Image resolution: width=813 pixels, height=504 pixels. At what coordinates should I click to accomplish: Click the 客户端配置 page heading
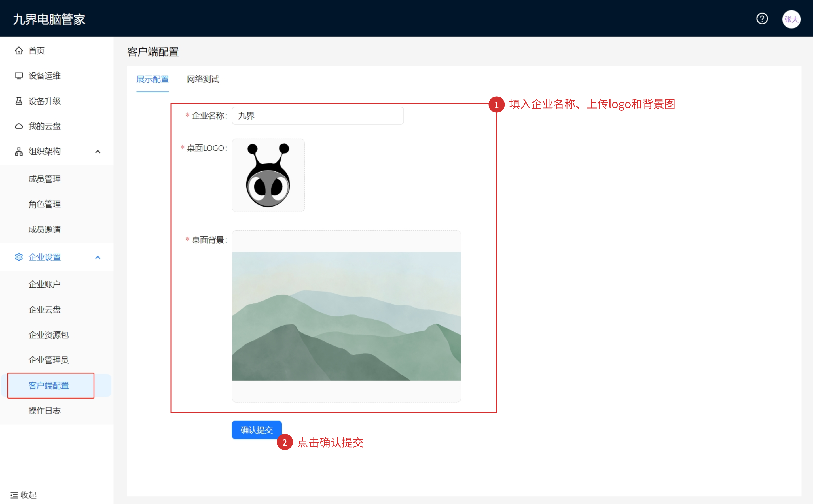coord(153,52)
